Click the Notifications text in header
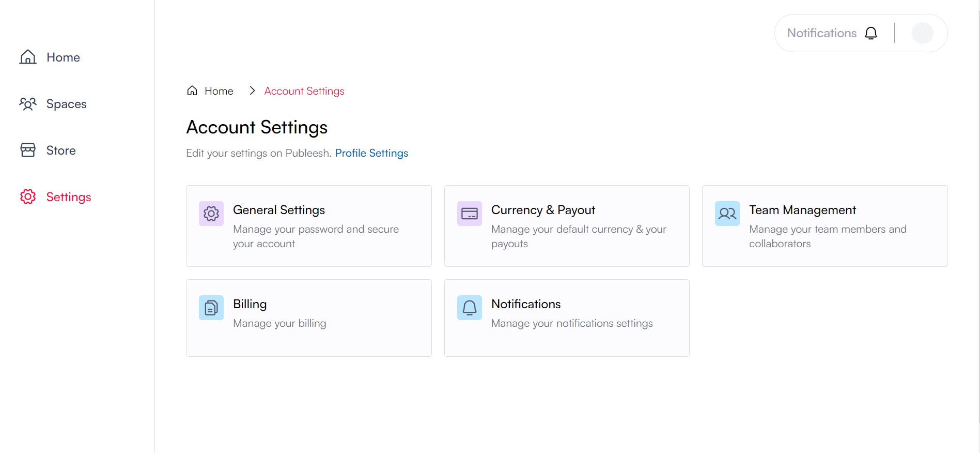Image resolution: width=980 pixels, height=453 pixels. point(822,33)
